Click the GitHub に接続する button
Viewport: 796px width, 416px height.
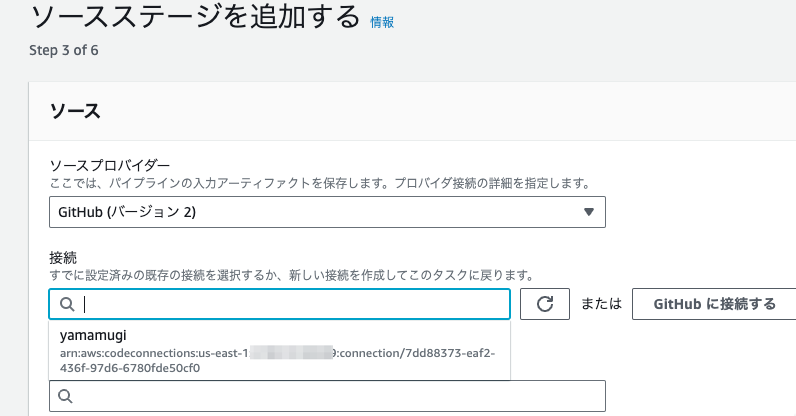pyautogui.click(x=714, y=304)
